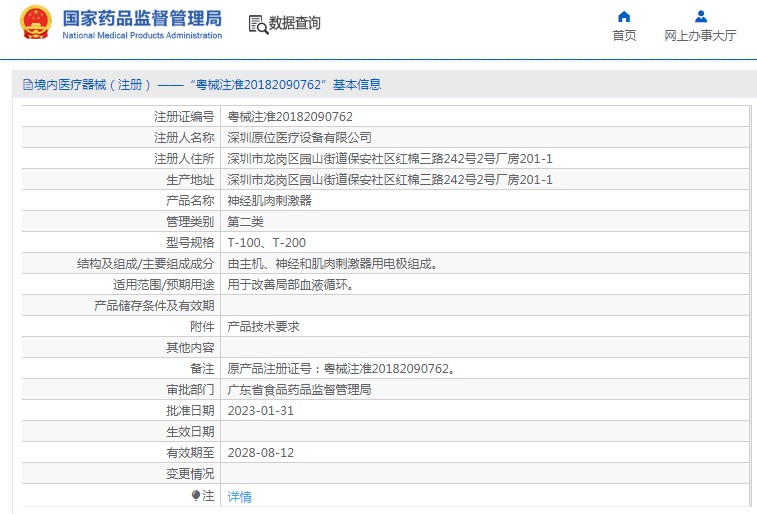Click the 网上办事大厅 person icon
The image size is (757, 514).
click(x=701, y=17)
